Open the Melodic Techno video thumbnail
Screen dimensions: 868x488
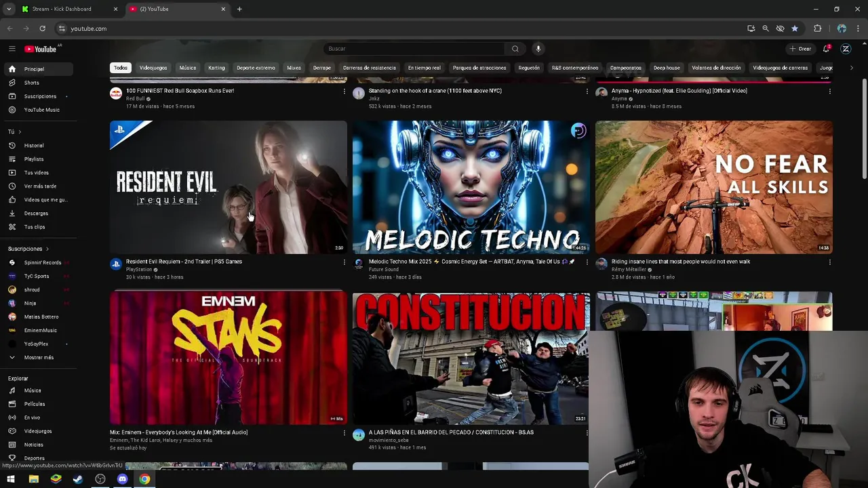pyautogui.click(x=471, y=187)
